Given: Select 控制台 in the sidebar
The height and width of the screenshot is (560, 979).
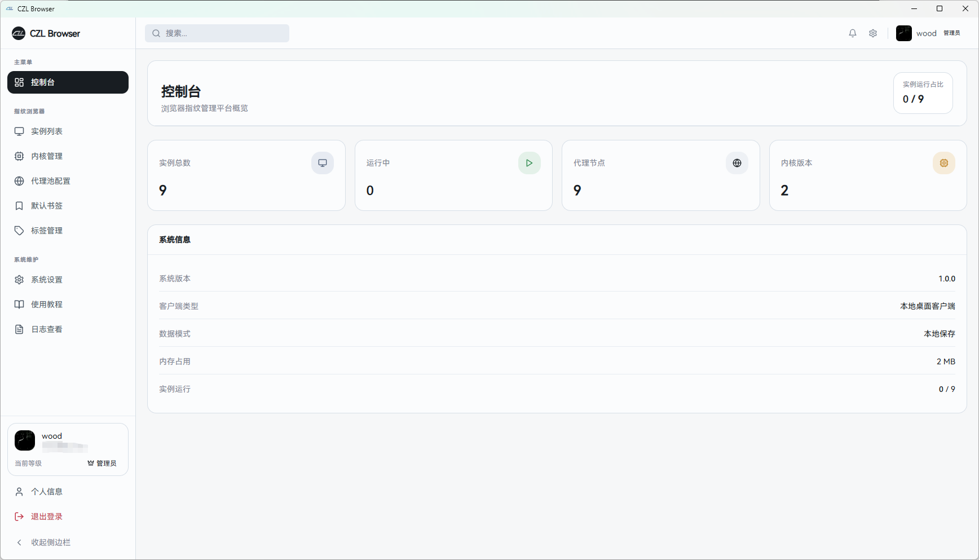Looking at the screenshot, I should 68,82.
